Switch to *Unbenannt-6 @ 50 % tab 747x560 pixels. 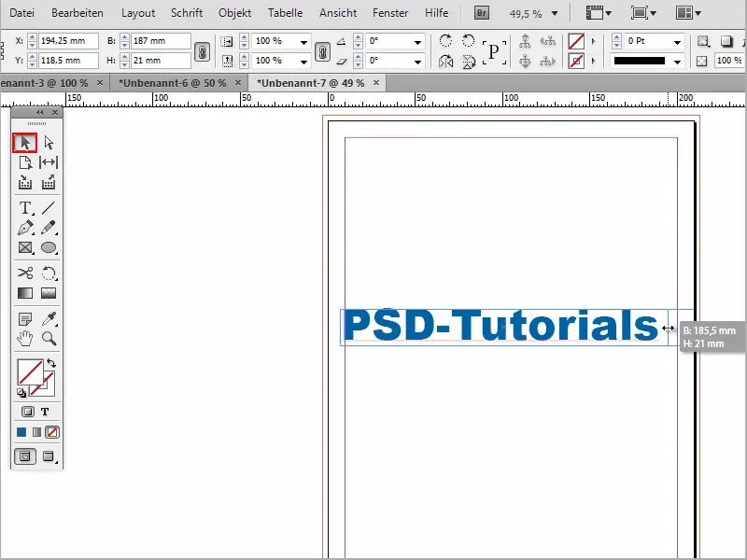(172, 83)
